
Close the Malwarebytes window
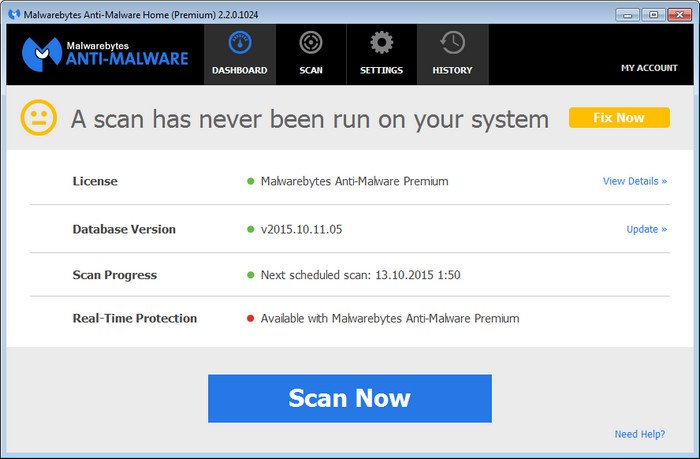point(679,15)
